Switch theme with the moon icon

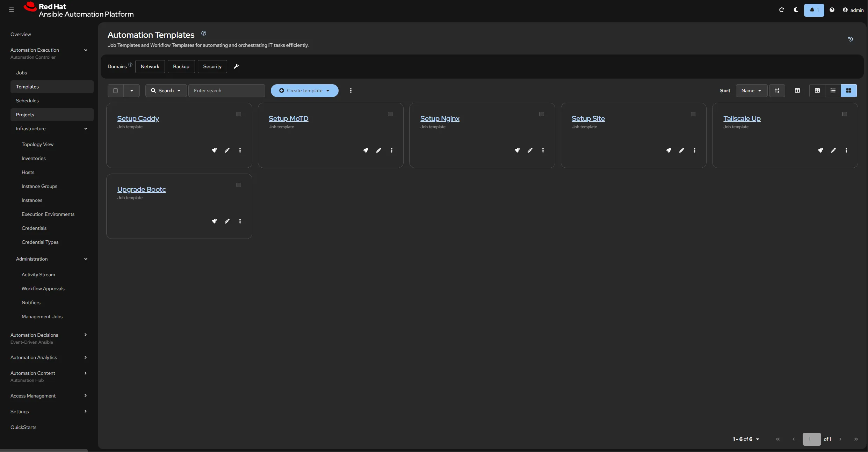(796, 10)
